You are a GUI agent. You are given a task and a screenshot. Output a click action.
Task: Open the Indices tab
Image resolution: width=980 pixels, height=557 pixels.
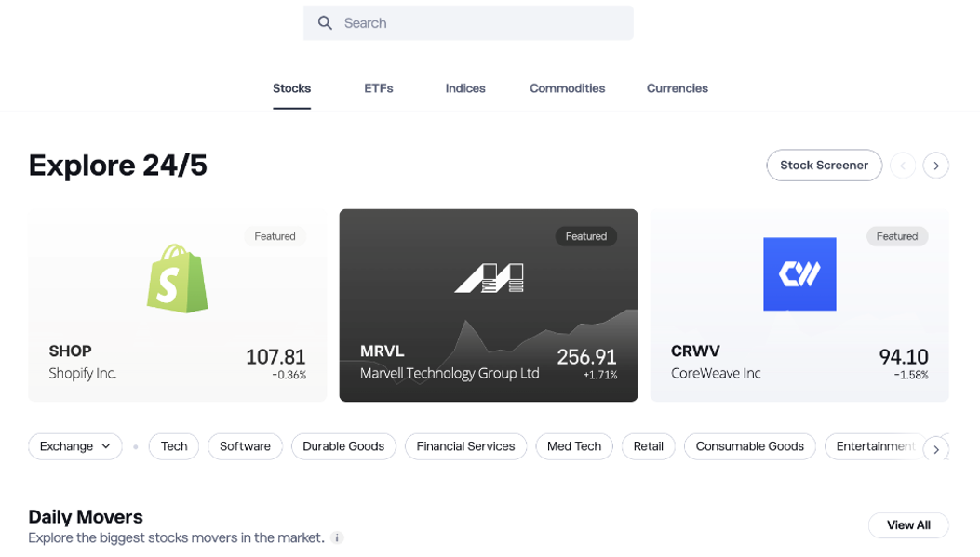[465, 88]
